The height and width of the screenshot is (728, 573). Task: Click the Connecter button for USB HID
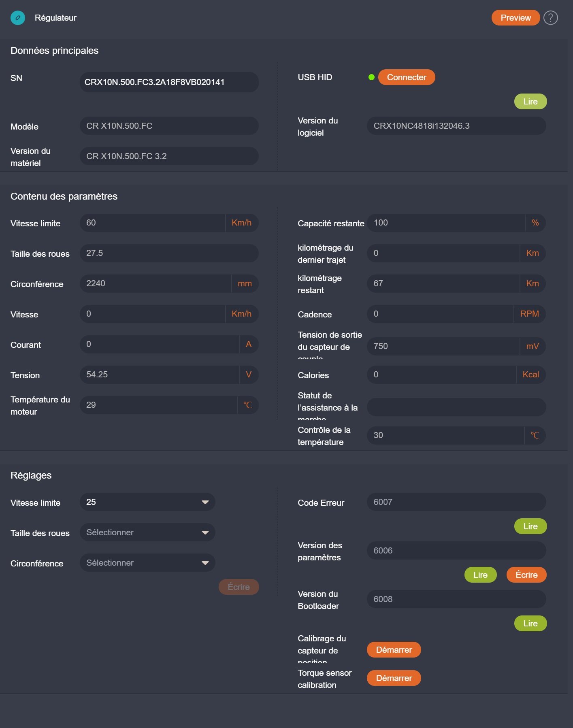click(407, 77)
